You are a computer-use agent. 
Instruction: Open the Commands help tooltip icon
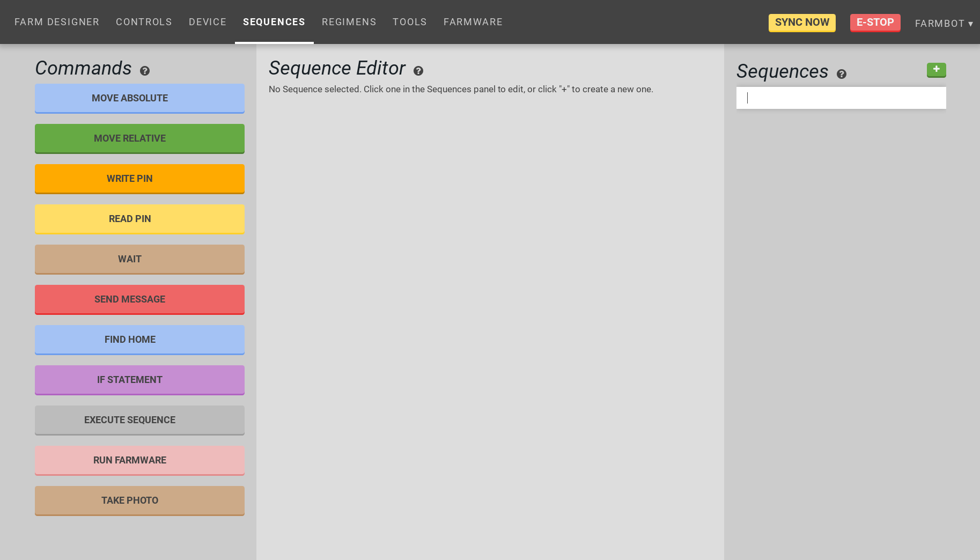[x=144, y=70]
